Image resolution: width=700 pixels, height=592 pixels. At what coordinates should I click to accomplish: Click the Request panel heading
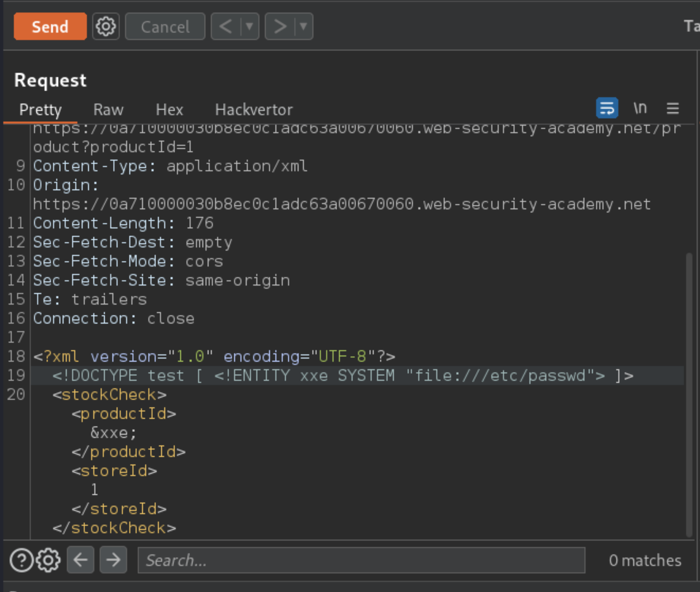(x=50, y=80)
